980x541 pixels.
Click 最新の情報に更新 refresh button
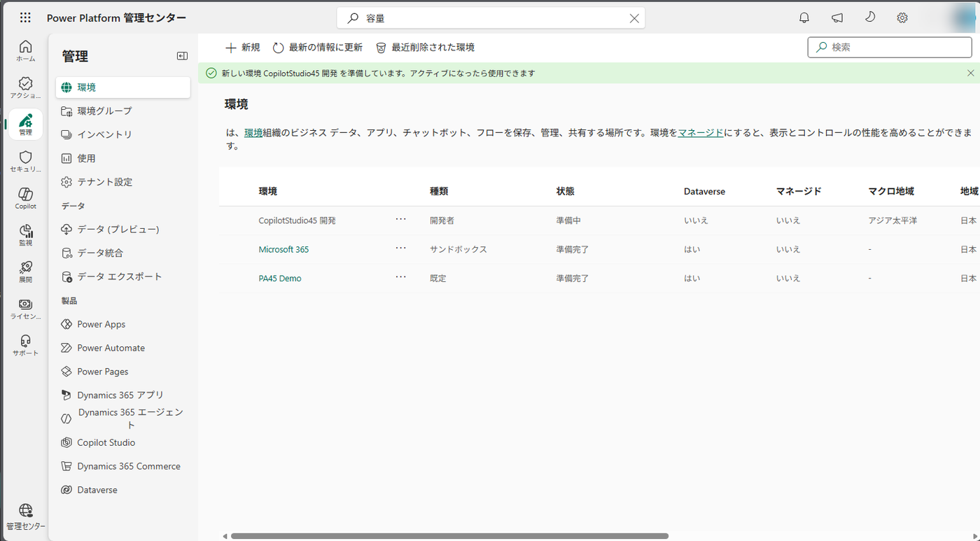coord(318,48)
